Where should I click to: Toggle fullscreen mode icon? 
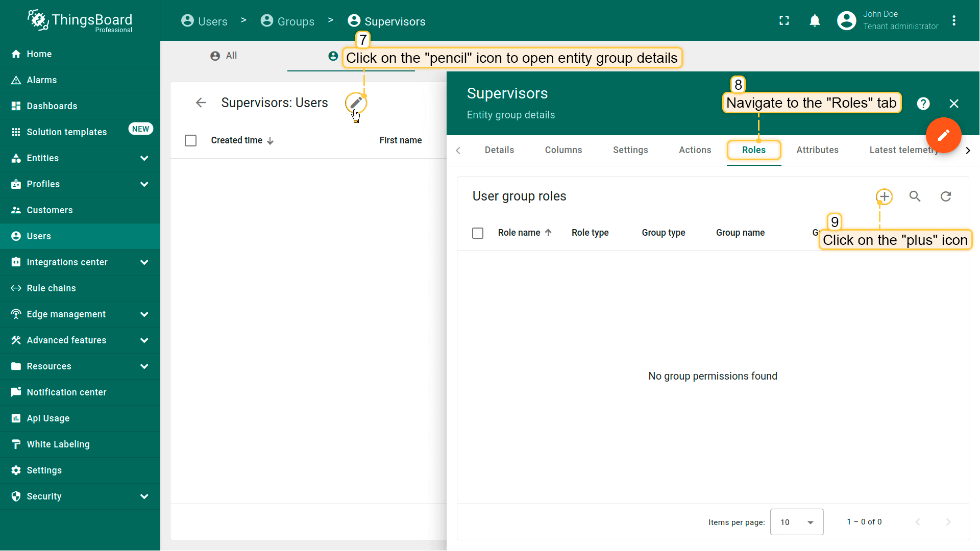point(784,21)
